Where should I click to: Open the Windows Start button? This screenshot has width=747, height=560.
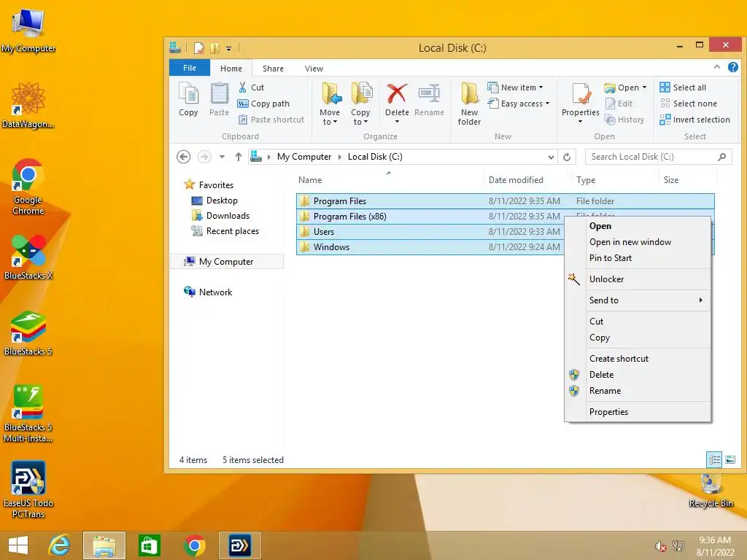pyautogui.click(x=18, y=545)
